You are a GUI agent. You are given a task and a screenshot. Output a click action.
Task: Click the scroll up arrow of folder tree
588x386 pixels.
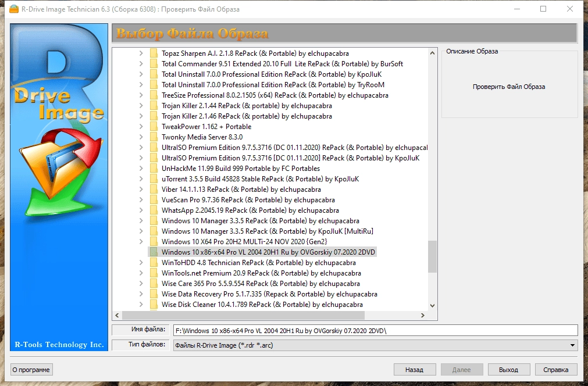tap(432, 53)
